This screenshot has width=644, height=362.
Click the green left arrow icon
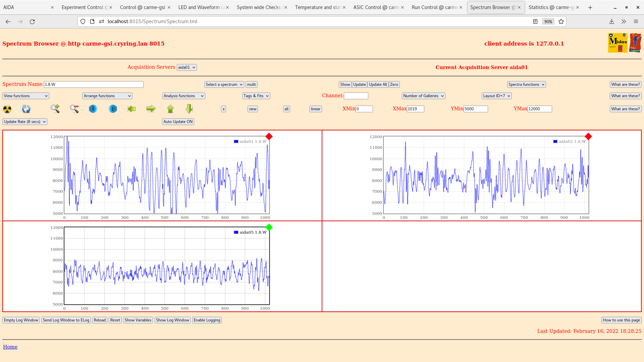(x=132, y=109)
